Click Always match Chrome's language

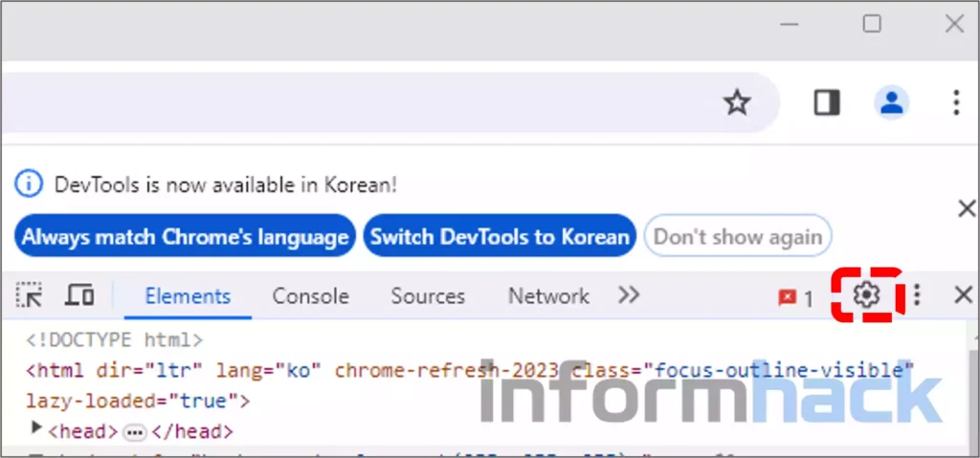[x=185, y=236]
